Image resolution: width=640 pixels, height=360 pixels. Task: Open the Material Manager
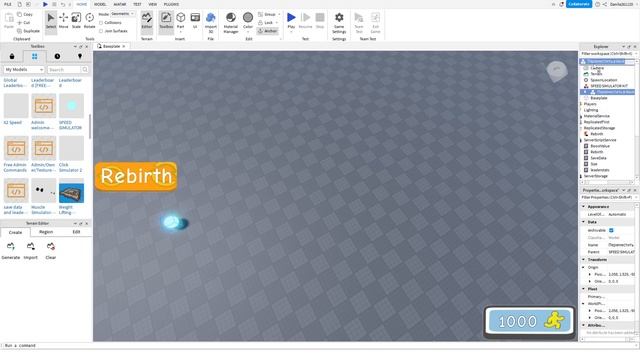click(231, 22)
